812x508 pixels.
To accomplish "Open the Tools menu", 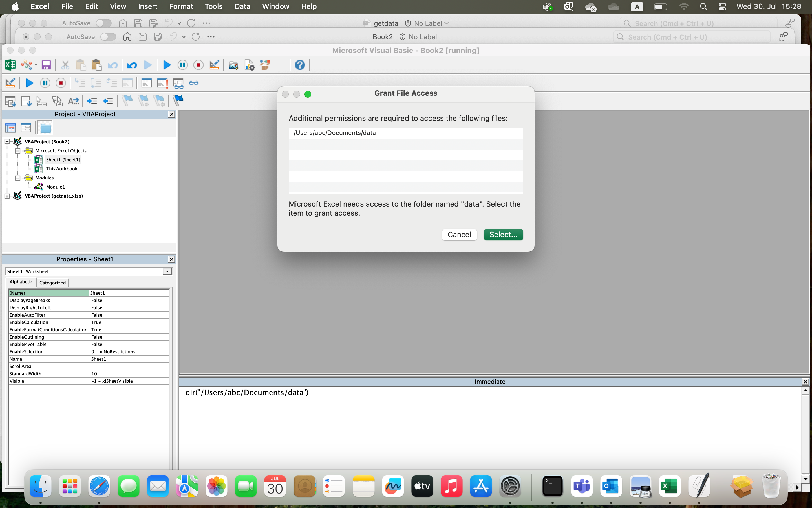I will (213, 6).
